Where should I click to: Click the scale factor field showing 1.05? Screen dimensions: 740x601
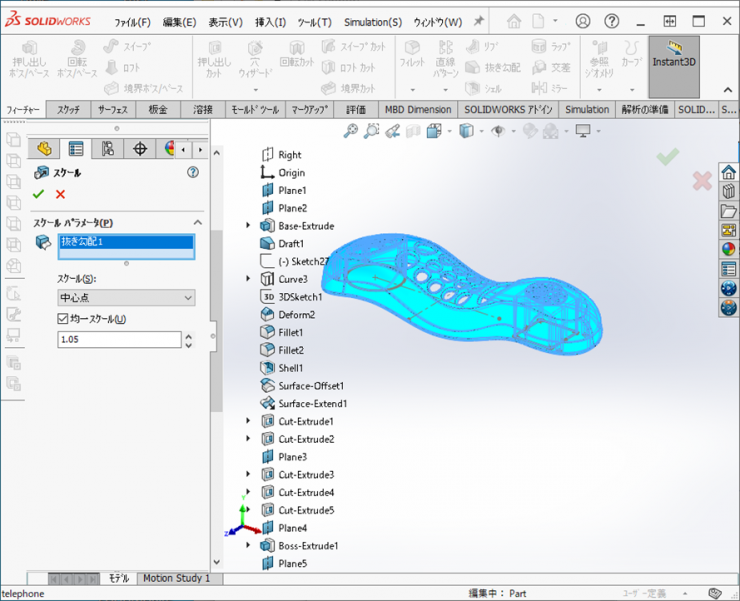click(x=117, y=340)
